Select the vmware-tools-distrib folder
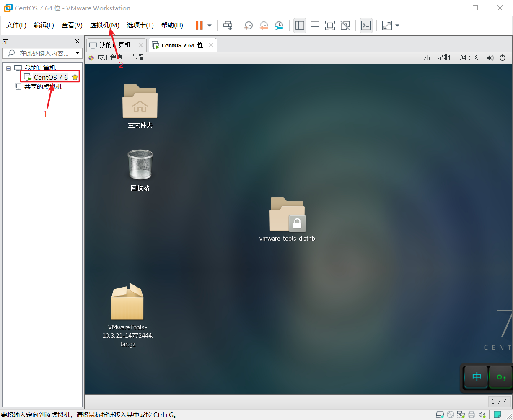513x420 pixels. tap(287, 219)
